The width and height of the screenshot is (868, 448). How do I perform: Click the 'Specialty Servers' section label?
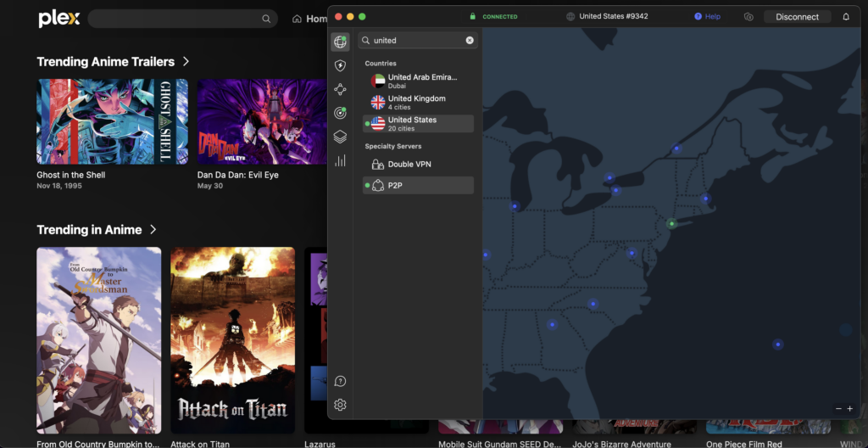pyautogui.click(x=393, y=147)
